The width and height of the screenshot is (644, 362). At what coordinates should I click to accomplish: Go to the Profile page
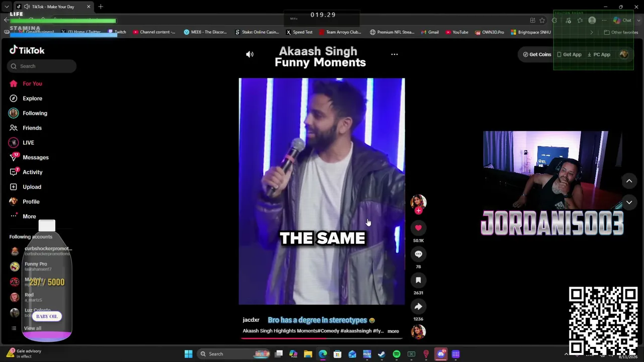point(24,202)
